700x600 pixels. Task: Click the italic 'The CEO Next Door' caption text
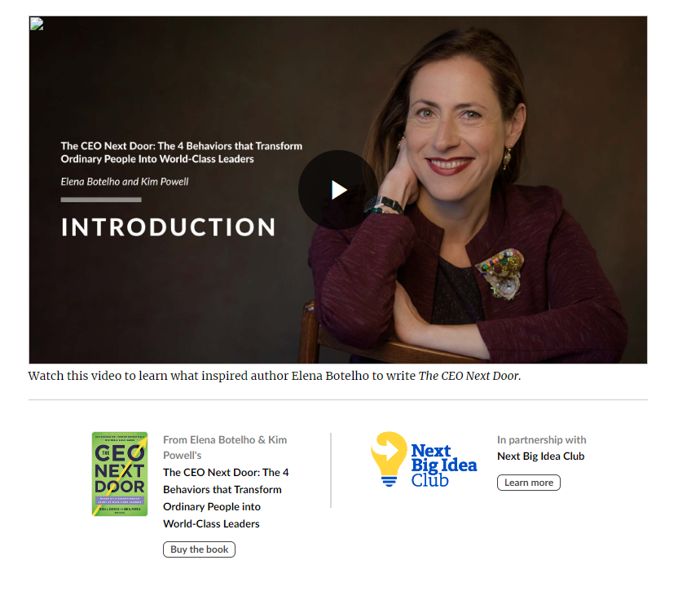tap(469, 376)
